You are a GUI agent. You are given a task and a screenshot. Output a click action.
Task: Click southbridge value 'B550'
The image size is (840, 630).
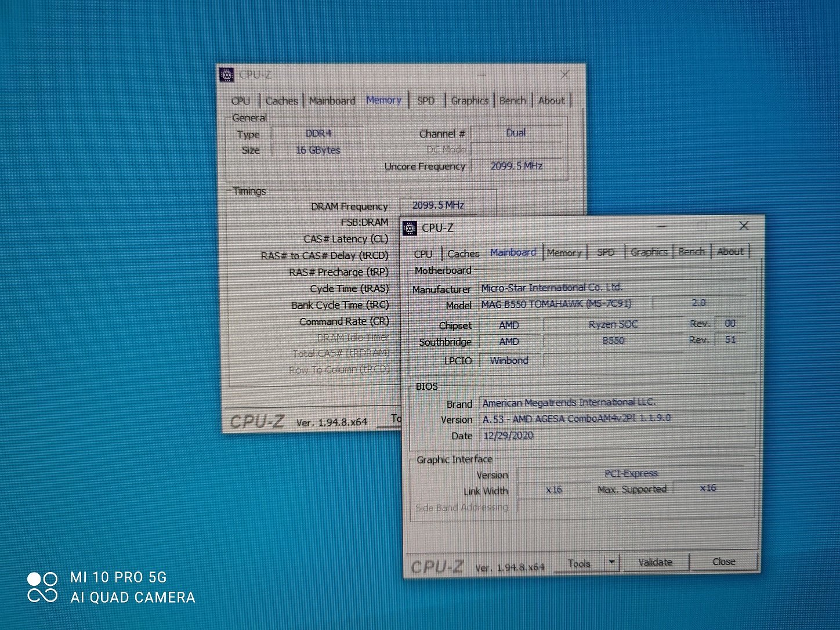coord(613,341)
